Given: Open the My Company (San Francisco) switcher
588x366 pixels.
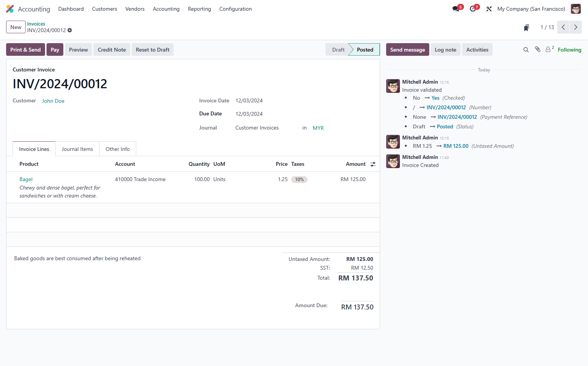Looking at the screenshot, I should (x=531, y=9).
